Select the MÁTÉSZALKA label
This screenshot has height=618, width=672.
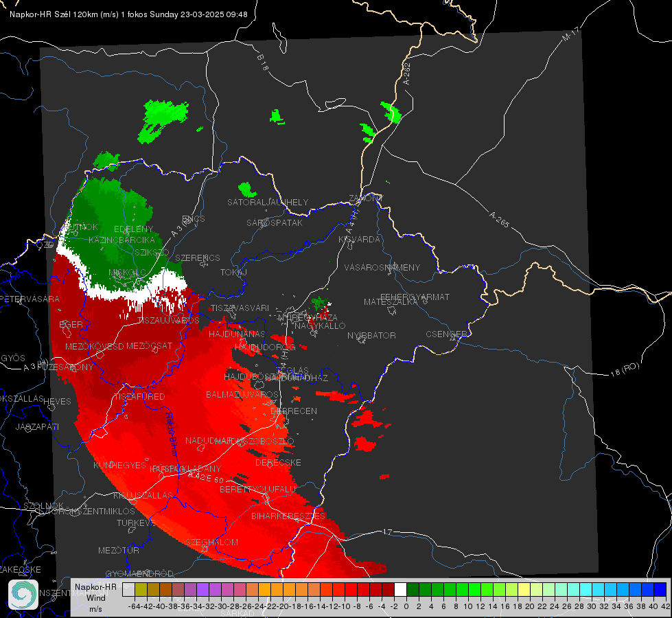coord(390,302)
